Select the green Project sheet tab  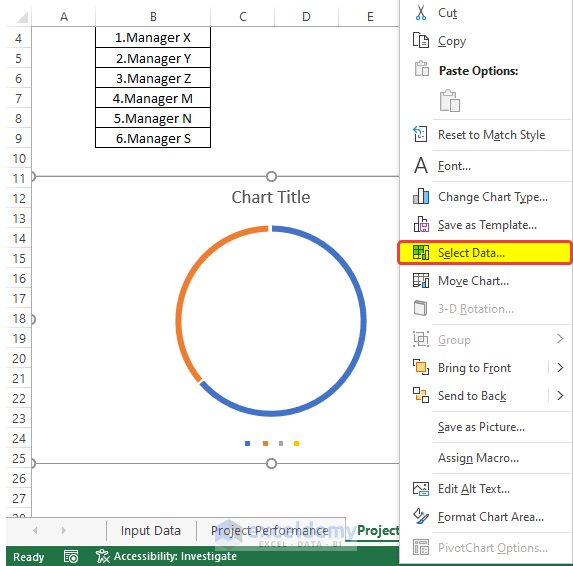pyautogui.click(x=378, y=531)
